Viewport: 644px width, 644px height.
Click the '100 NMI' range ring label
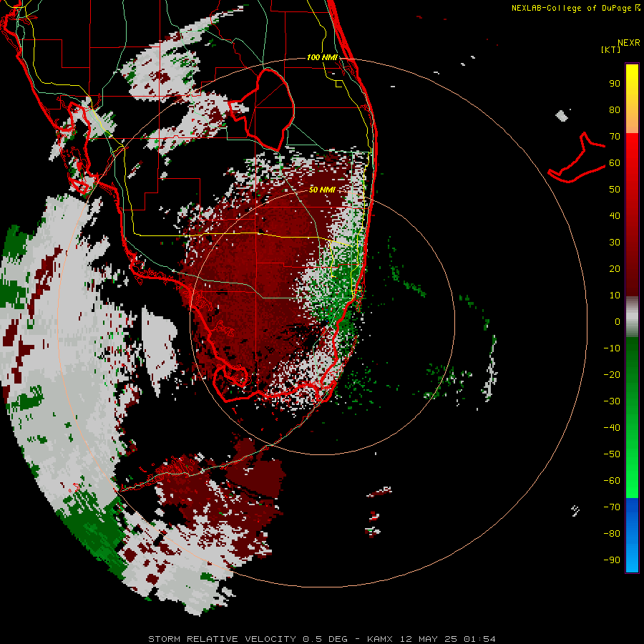click(322, 57)
